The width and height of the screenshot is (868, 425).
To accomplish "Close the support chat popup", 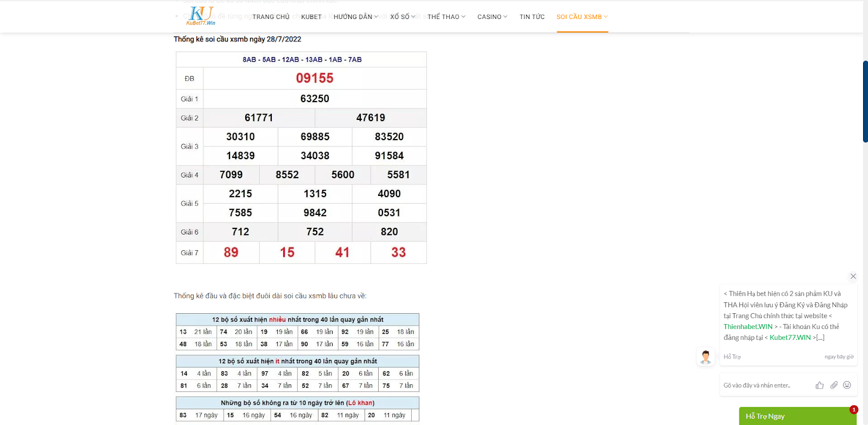I will pyautogui.click(x=853, y=276).
